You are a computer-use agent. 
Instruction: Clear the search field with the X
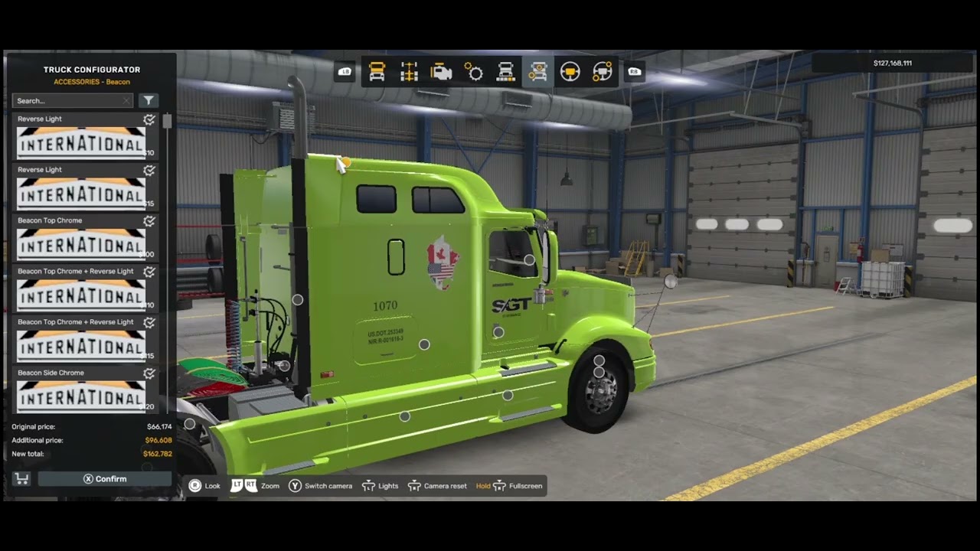point(126,100)
